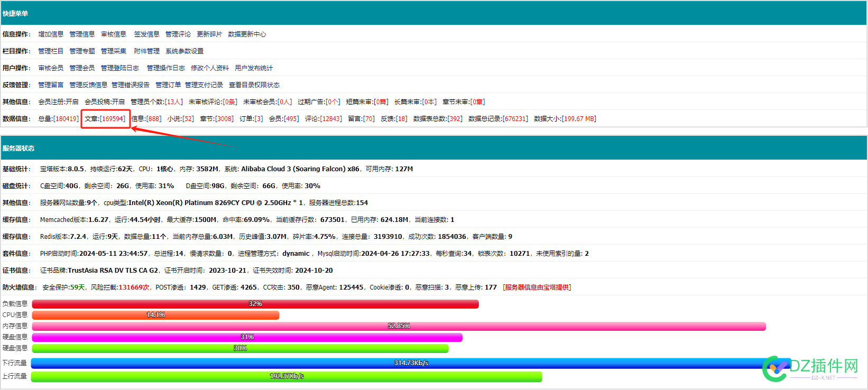Click 会员投稿:开启 status

click(x=105, y=102)
